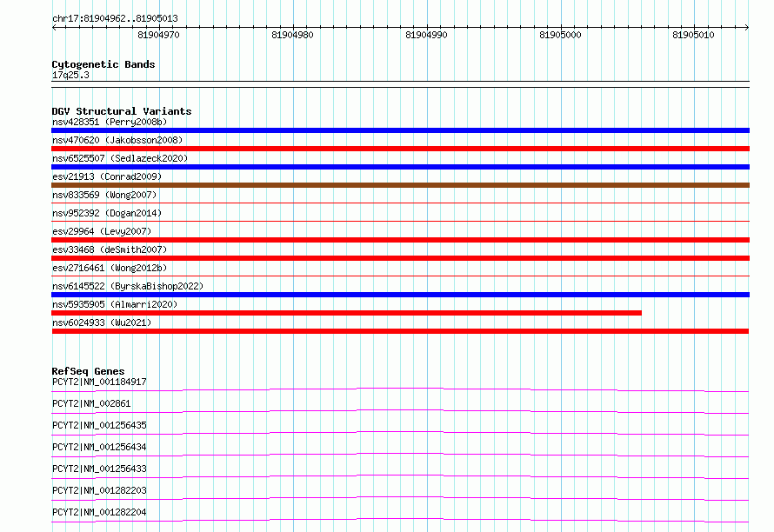The height and width of the screenshot is (532, 774).
Task: Click ruler position 81904980
Action: 292,35
